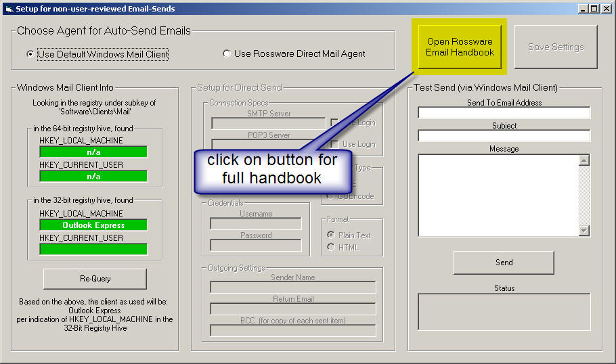Screen dimensions: 616x364
Task: Click into the Subject text field
Action: (x=504, y=136)
